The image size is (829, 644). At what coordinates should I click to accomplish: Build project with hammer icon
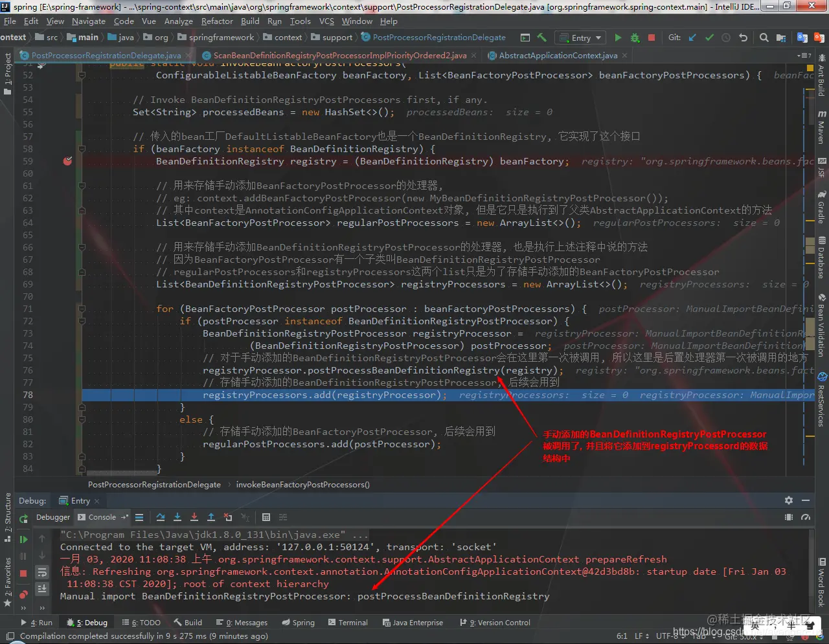(542, 38)
